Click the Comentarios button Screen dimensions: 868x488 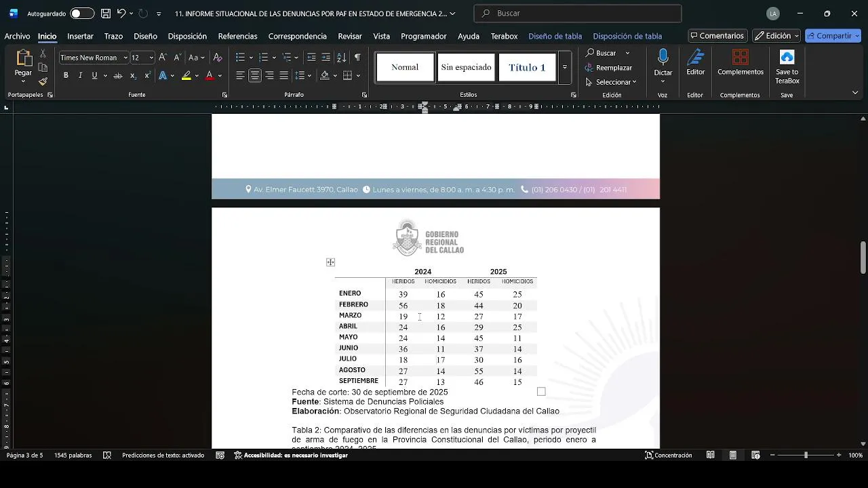point(717,36)
